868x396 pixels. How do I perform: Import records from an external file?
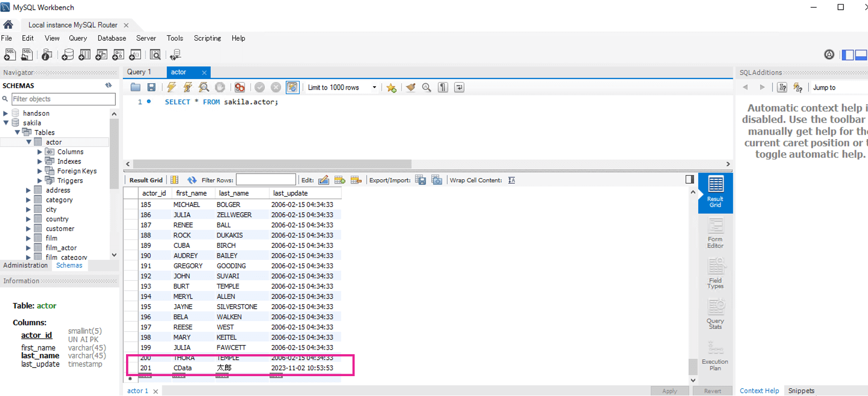437,180
